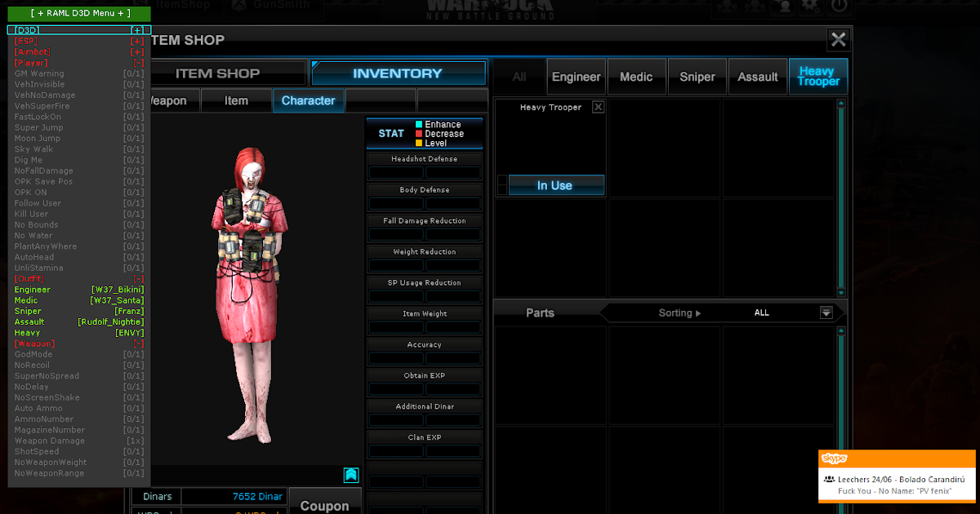
Task: Change Heavy outfit ENVY value
Action: (x=130, y=333)
